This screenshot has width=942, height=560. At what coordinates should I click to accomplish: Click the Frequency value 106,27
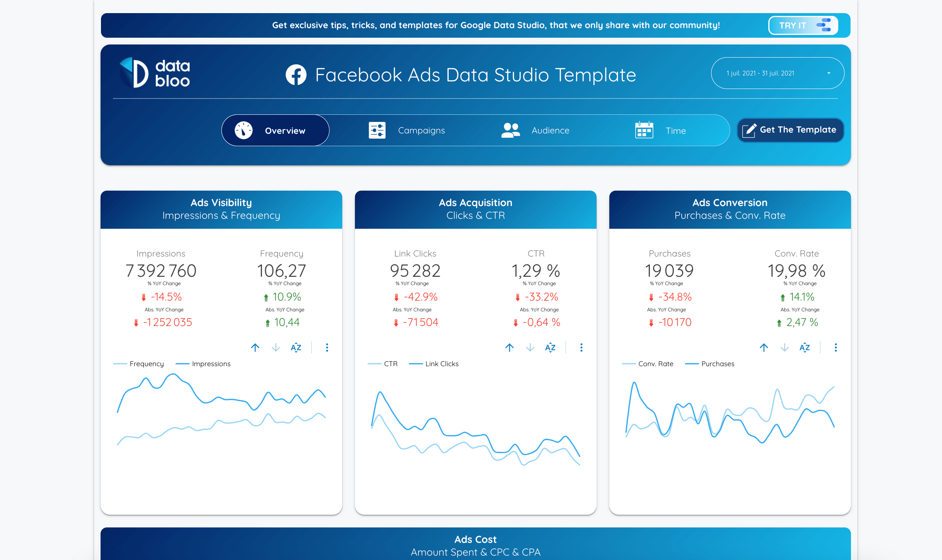pyautogui.click(x=282, y=271)
